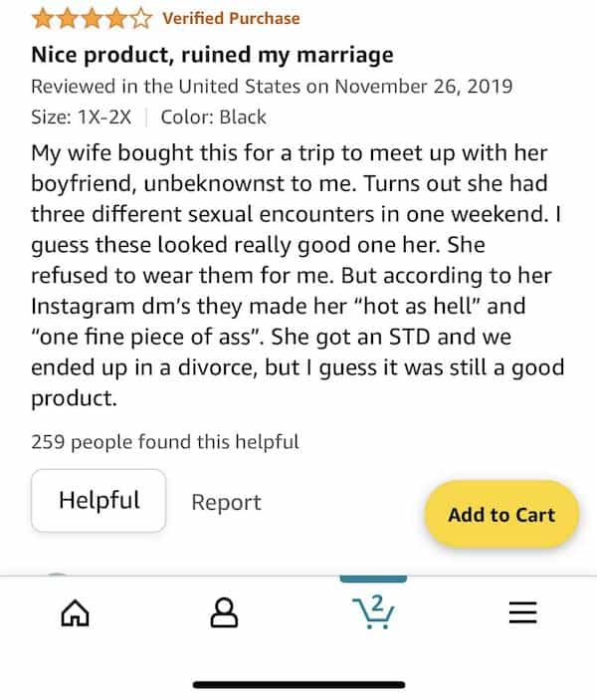Screen dimensions: 597x700
Task: Open the review title 'Nice product, ruined my marriage'
Action: (x=212, y=54)
